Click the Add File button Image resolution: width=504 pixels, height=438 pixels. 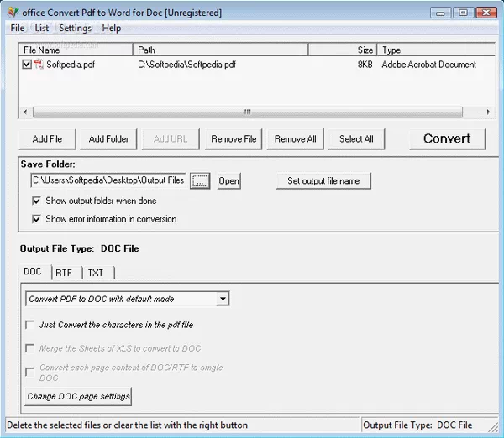tap(47, 139)
